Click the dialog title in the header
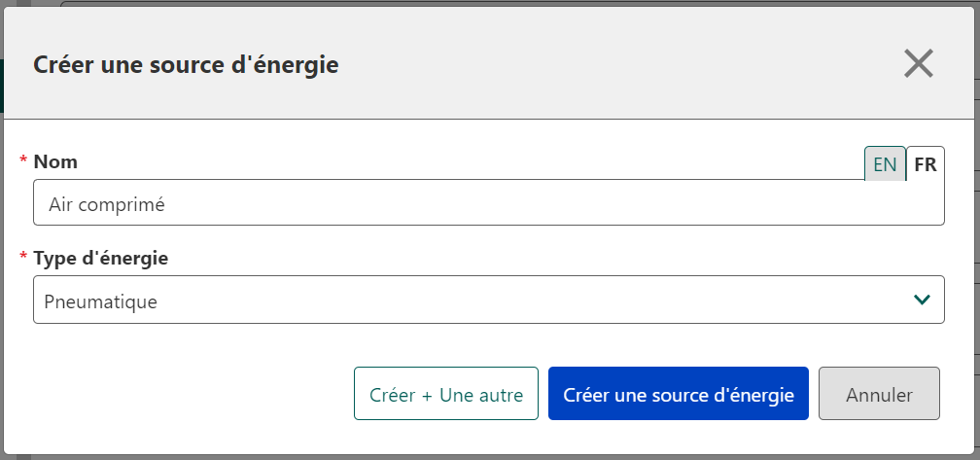 (x=186, y=65)
